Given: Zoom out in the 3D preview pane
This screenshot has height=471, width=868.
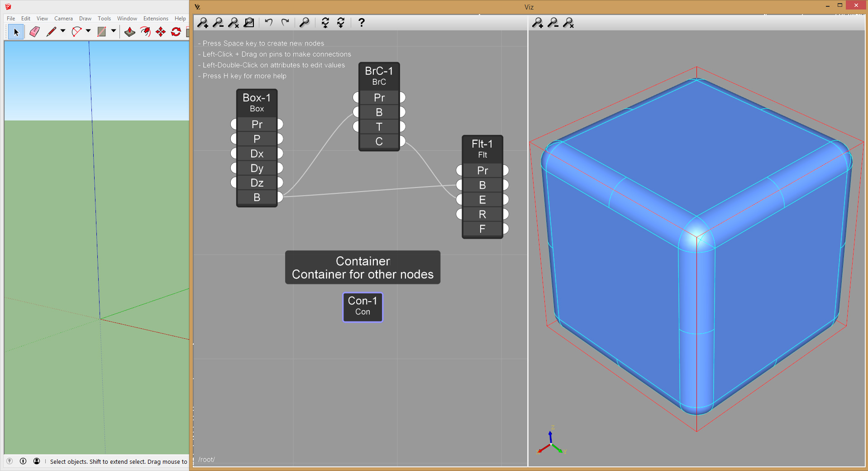Looking at the screenshot, I should 553,23.
